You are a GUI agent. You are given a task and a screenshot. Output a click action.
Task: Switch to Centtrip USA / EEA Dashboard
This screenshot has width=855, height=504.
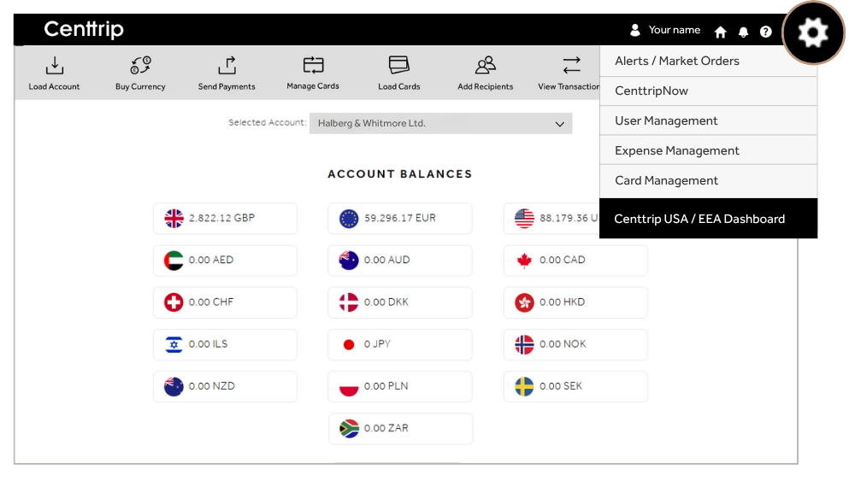708,219
